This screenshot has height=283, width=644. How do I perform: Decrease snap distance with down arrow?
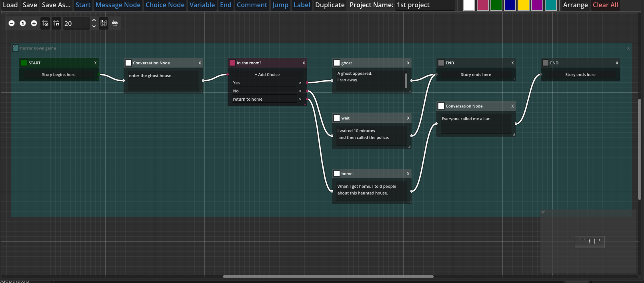point(94,26)
